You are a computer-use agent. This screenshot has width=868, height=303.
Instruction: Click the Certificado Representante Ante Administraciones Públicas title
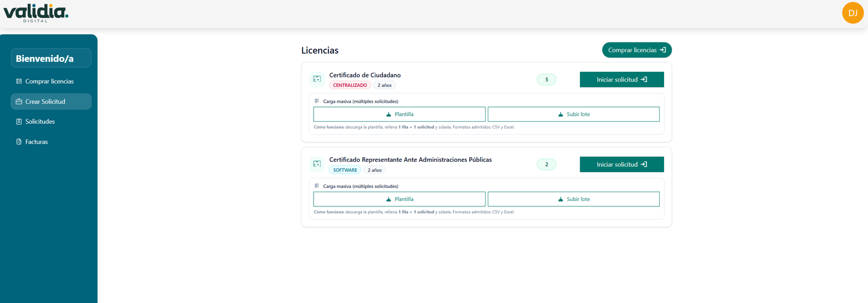tap(411, 160)
